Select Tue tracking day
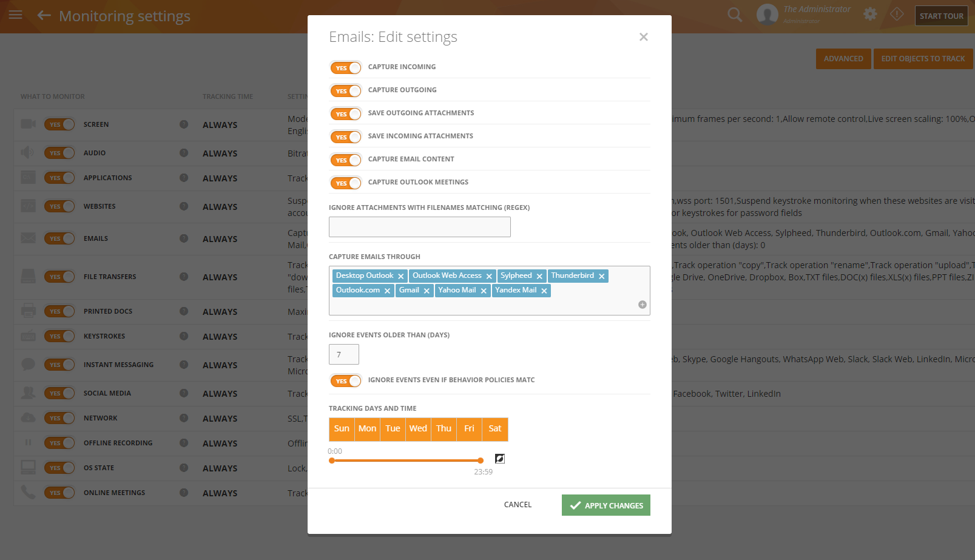 393,429
